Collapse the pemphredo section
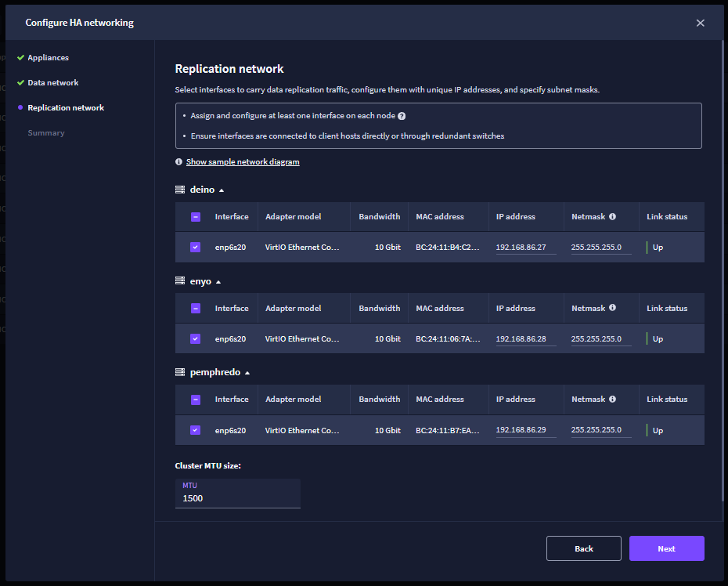The height and width of the screenshot is (586, 728). (x=247, y=373)
